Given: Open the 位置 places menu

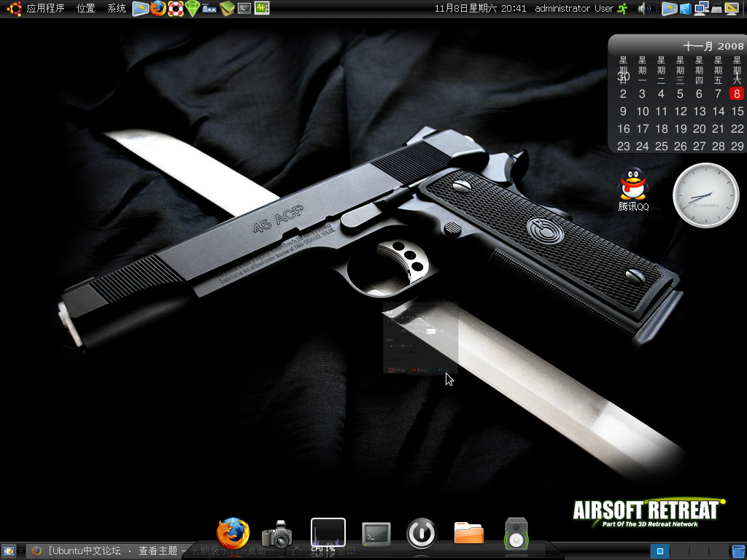Looking at the screenshot, I should [x=86, y=8].
